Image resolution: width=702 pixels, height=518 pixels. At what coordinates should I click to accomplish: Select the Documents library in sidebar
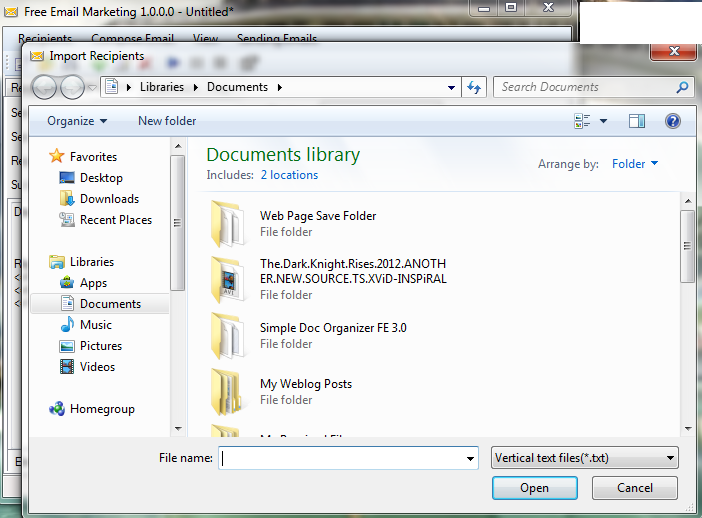(100, 304)
